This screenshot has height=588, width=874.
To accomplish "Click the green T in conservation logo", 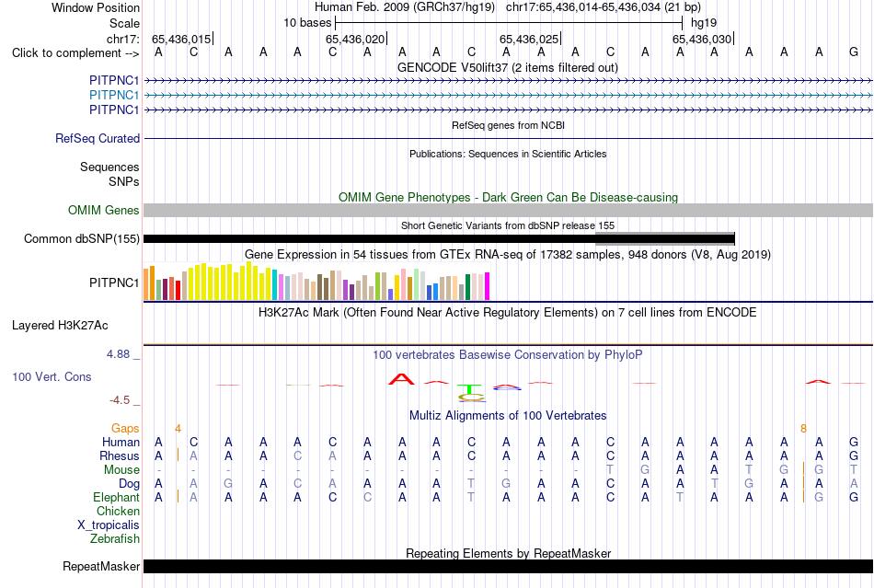I will click(471, 388).
